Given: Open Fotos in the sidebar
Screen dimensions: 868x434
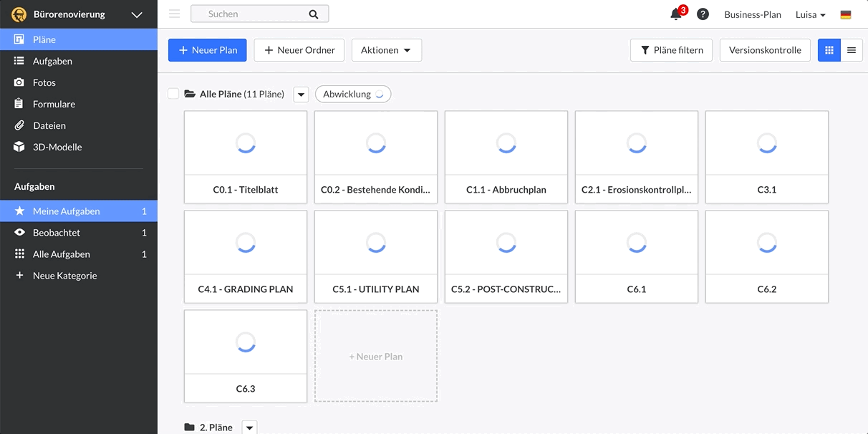Looking at the screenshot, I should [x=79, y=82].
